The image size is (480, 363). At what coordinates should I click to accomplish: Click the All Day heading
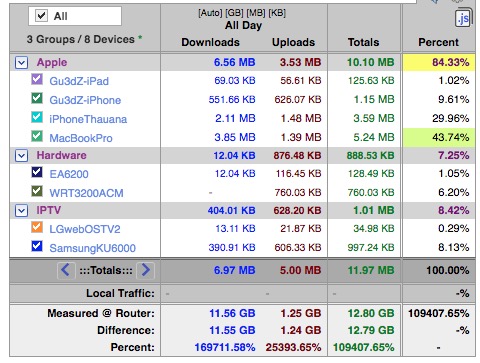(x=243, y=25)
